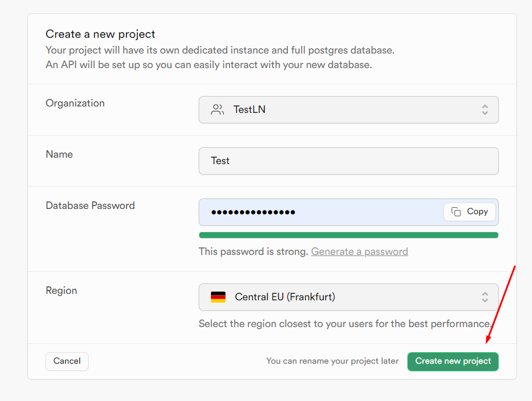Focus the Name field containing Test
The image size is (532, 401).
coord(348,161)
